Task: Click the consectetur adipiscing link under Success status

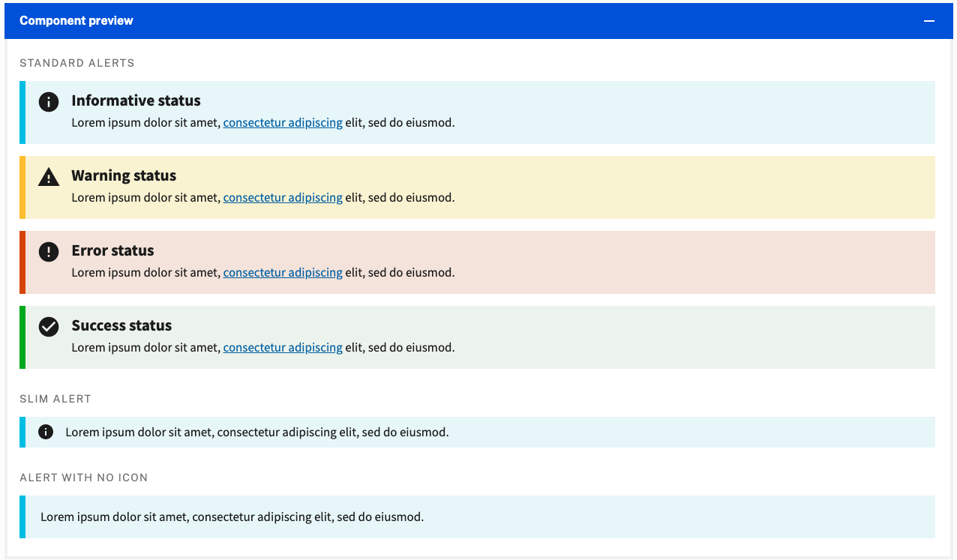Action: click(x=283, y=347)
